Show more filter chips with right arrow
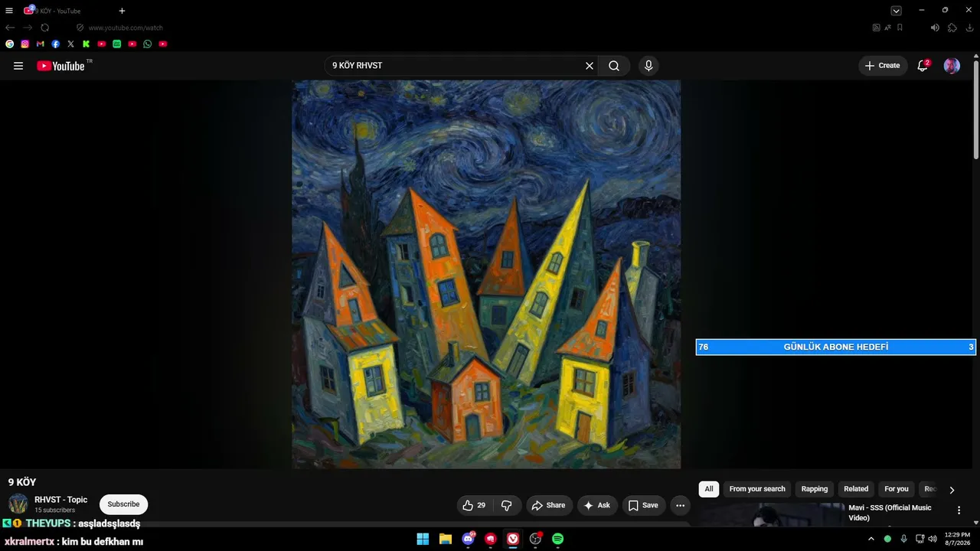 click(952, 490)
